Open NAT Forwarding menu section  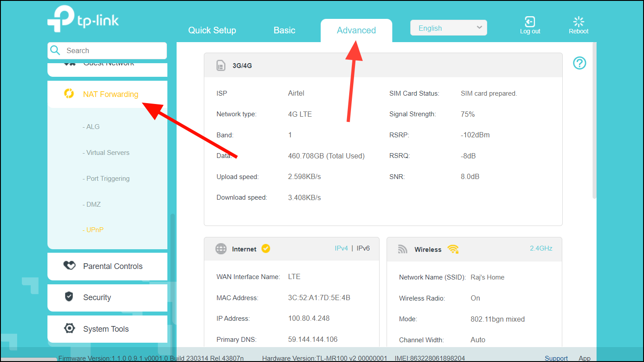click(107, 94)
